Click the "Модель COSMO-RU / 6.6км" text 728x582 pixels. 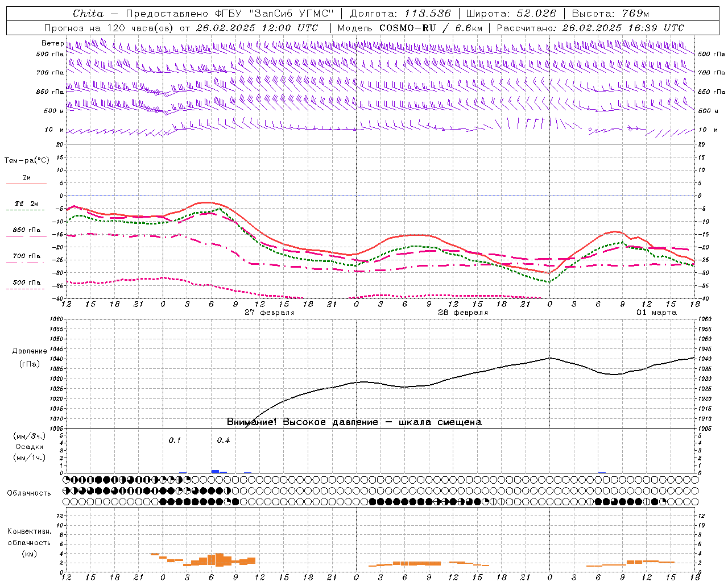pyautogui.click(x=410, y=28)
